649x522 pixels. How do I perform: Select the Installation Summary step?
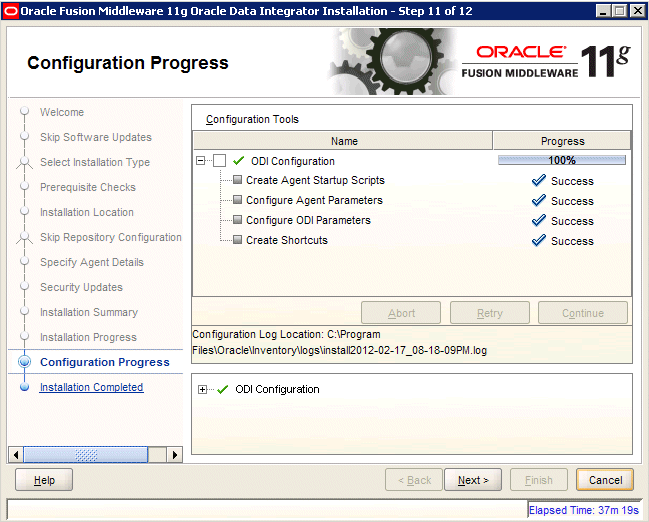[x=89, y=312]
